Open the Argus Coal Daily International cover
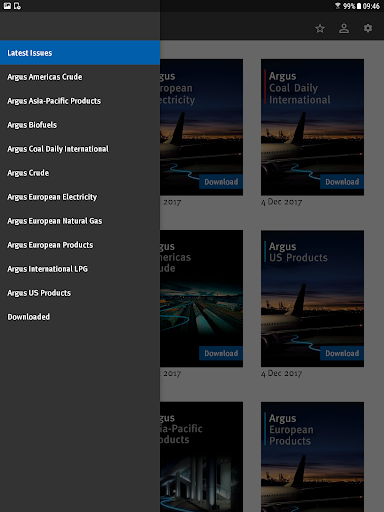Screen dimensions: 384x512 pyautogui.click(x=312, y=127)
